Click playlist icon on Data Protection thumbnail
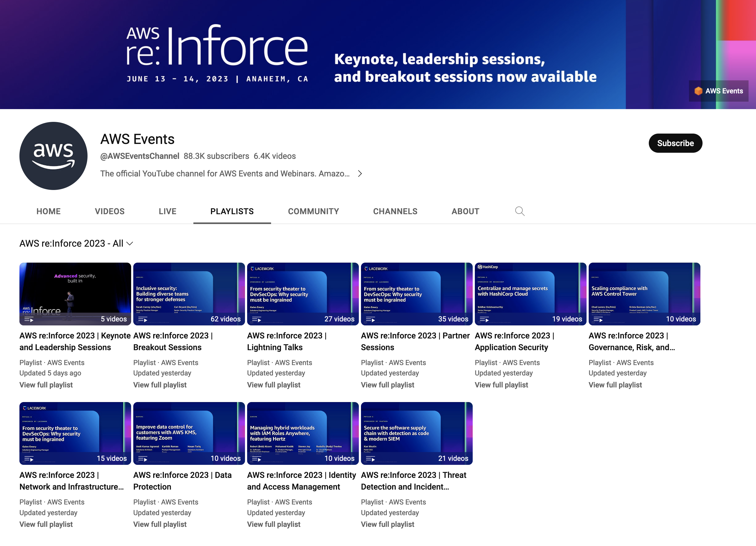Viewport: 756px width, 546px height. [x=143, y=459]
